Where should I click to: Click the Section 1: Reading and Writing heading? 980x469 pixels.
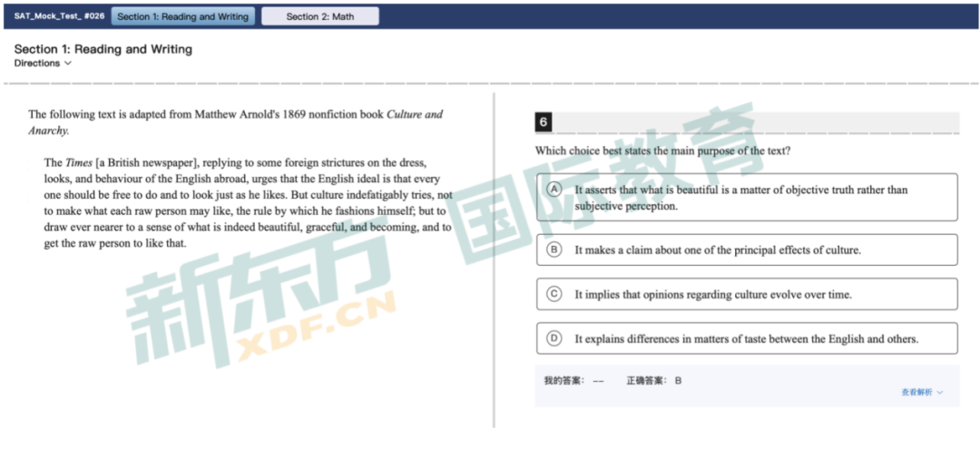click(x=103, y=49)
